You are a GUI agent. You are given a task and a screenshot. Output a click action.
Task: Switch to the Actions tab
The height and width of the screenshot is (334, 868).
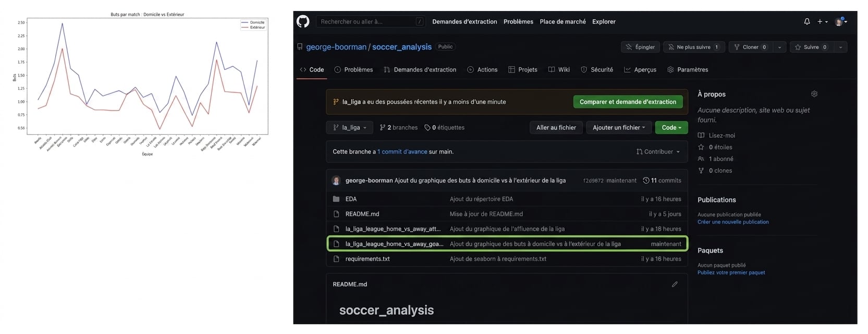(x=482, y=69)
